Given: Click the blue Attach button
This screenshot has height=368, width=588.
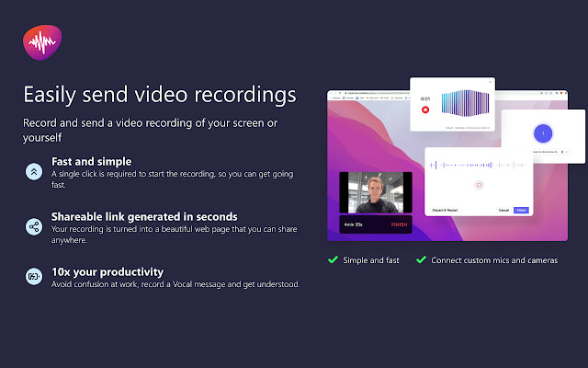Looking at the screenshot, I should click(x=521, y=211).
